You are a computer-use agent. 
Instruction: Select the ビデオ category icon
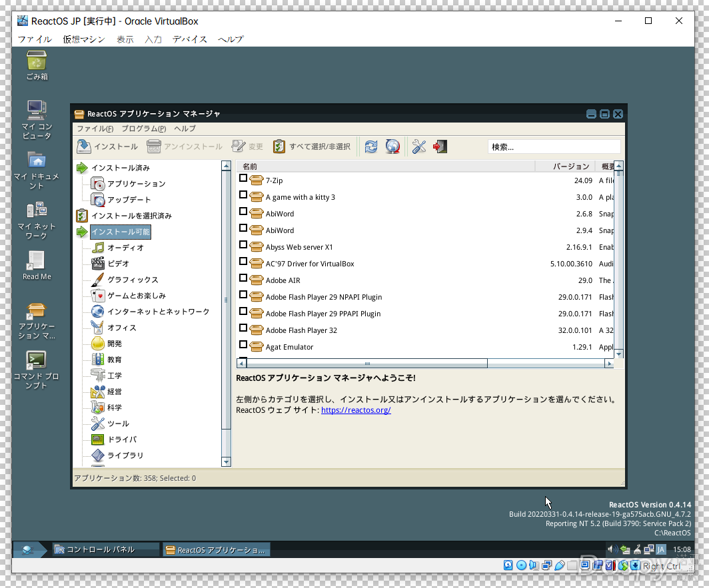click(98, 264)
